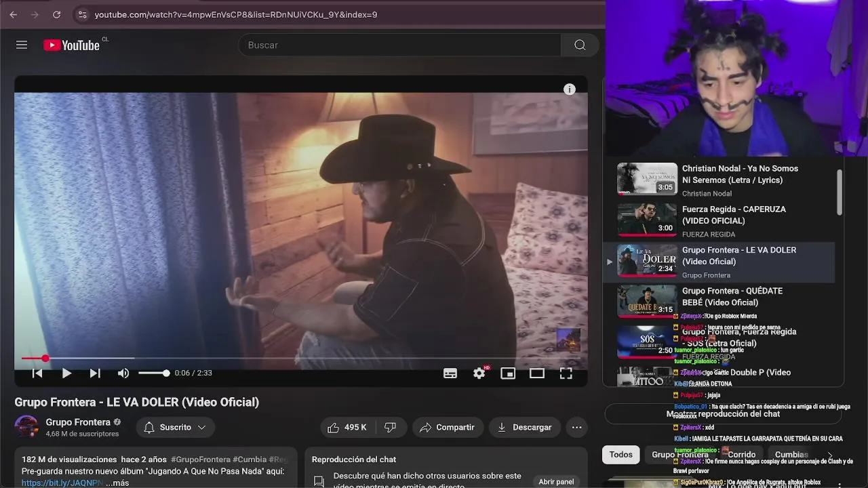Viewport: 868px width, 488px height.
Task: Seek using the red progress bar
Action: coord(300,358)
